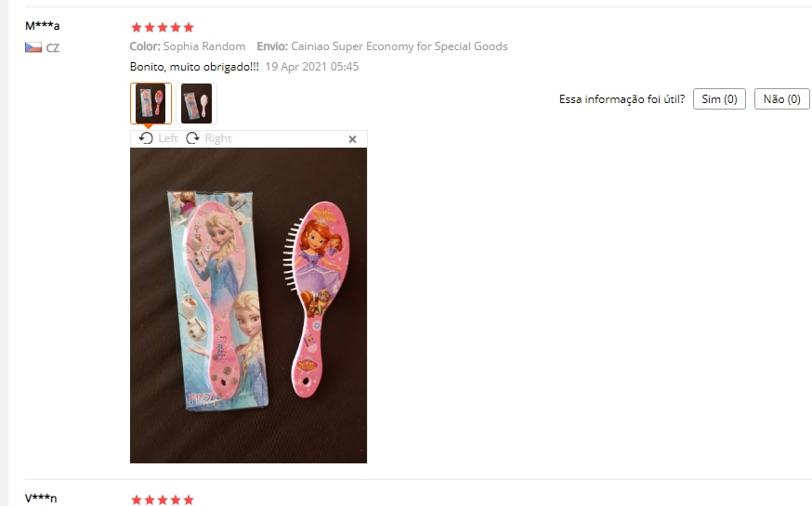Click the rotate left arrow icon
Screen dimensions: 812x506
(146, 138)
